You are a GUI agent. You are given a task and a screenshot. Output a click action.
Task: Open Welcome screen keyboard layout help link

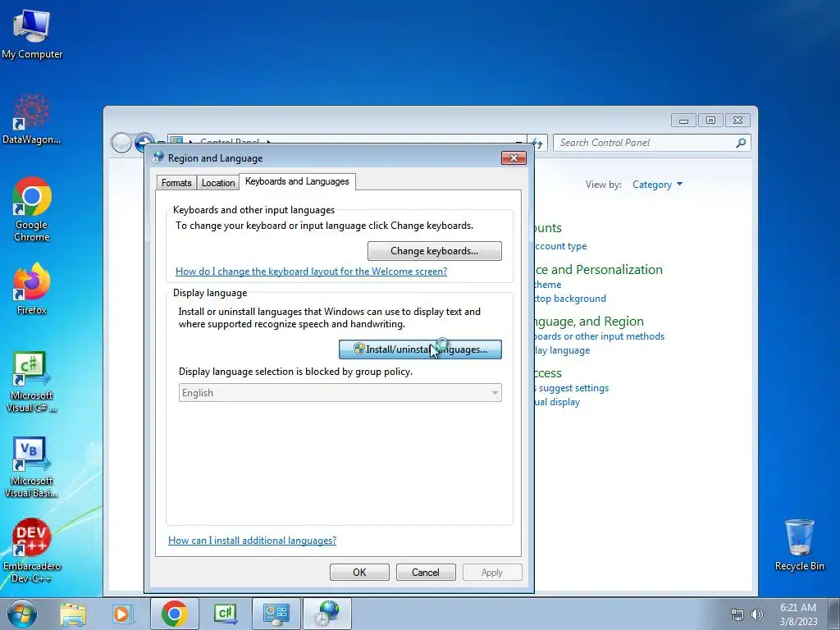pos(311,271)
